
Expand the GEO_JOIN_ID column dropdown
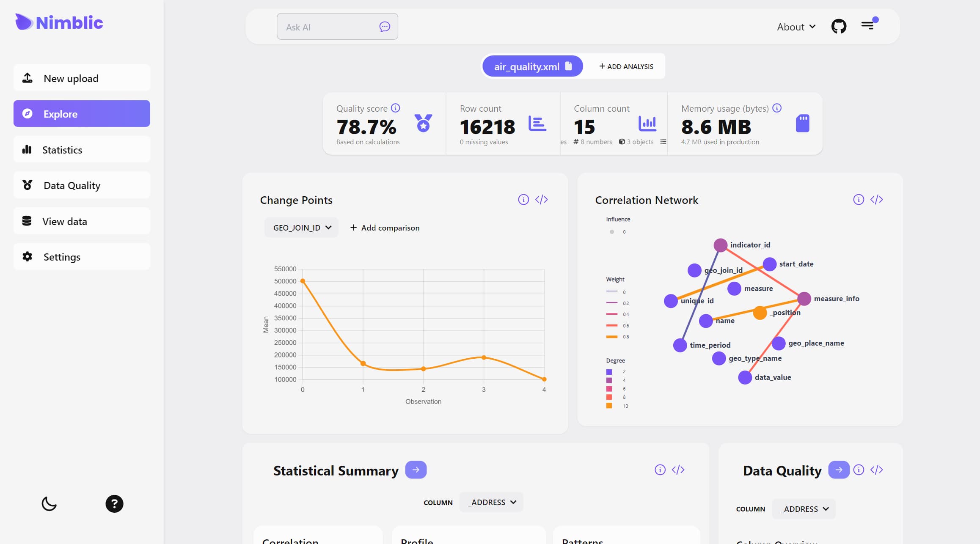click(301, 228)
